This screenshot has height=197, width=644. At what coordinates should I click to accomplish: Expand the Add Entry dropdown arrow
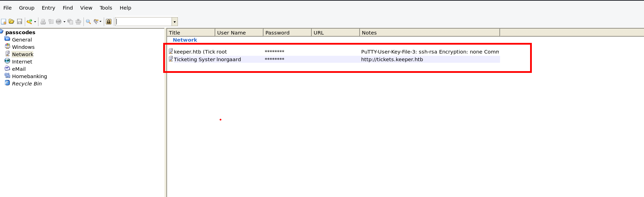tap(35, 22)
